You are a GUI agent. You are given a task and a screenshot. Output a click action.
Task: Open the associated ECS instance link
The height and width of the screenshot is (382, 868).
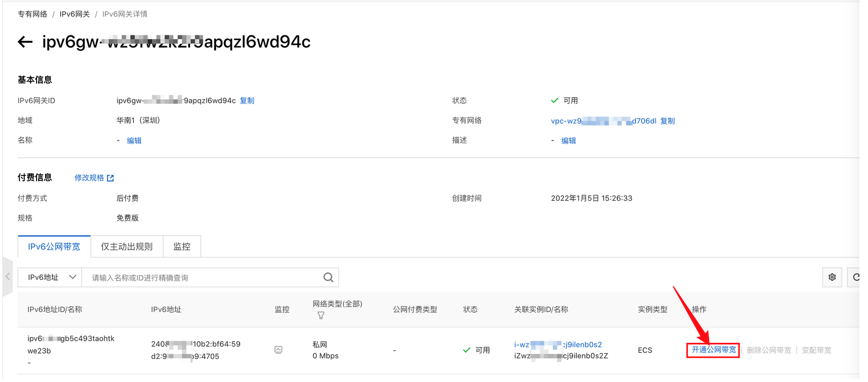558,344
